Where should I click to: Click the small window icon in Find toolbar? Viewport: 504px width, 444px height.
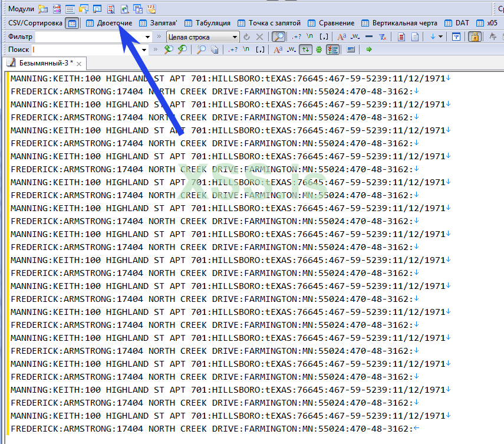(x=351, y=50)
